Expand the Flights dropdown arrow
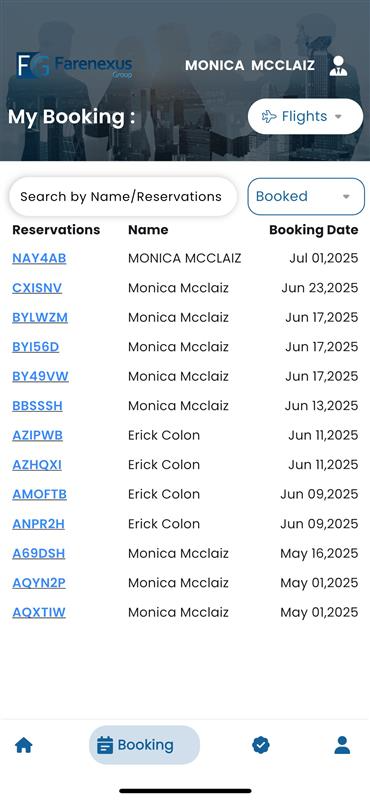Image resolution: width=370 pixels, height=800 pixels. pyautogui.click(x=338, y=117)
